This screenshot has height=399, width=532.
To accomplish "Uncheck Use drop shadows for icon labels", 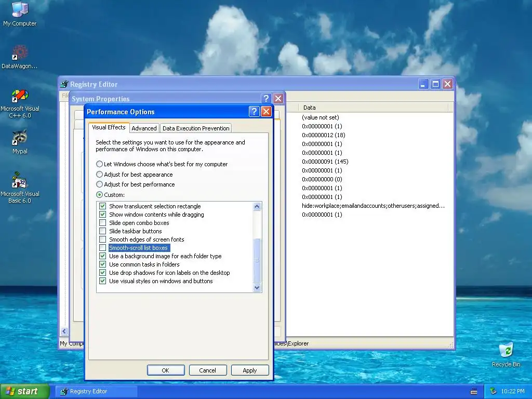I will [102, 272].
